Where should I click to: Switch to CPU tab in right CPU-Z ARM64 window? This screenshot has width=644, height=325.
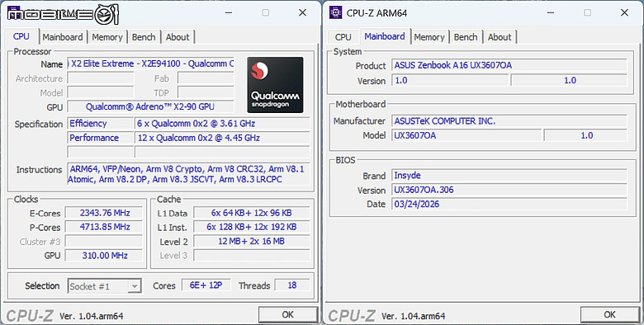point(343,37)
